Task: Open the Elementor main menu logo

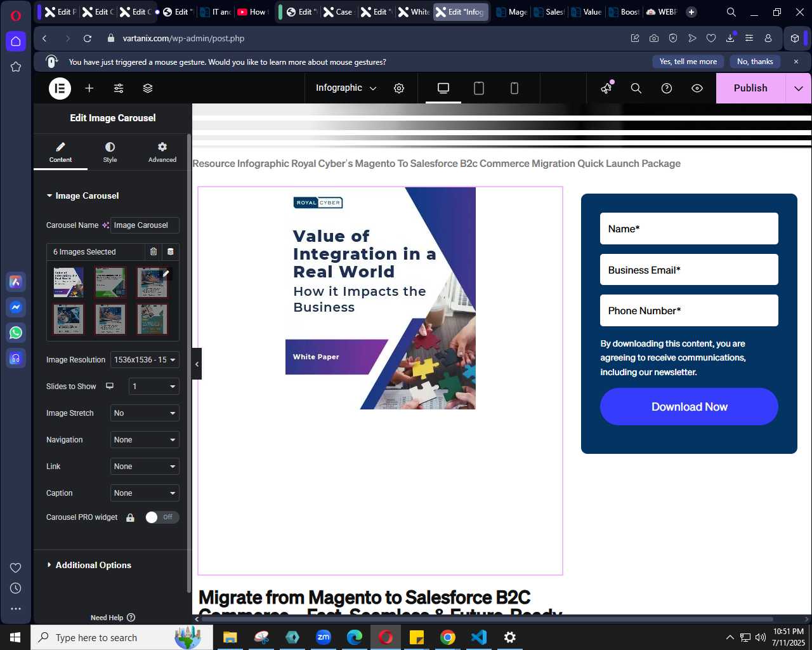Action: 60,88
